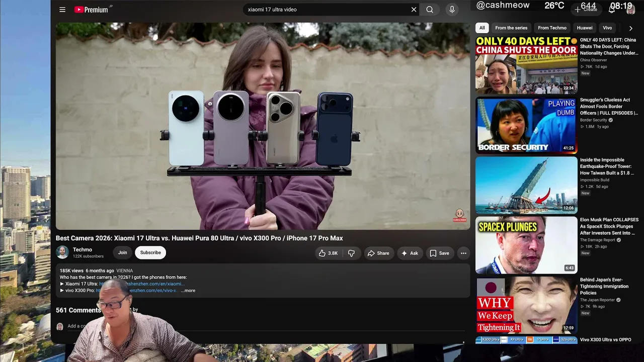Join the Techmo channel membership
The width and height of the screenshot is (644, 362).
point(122,253)
